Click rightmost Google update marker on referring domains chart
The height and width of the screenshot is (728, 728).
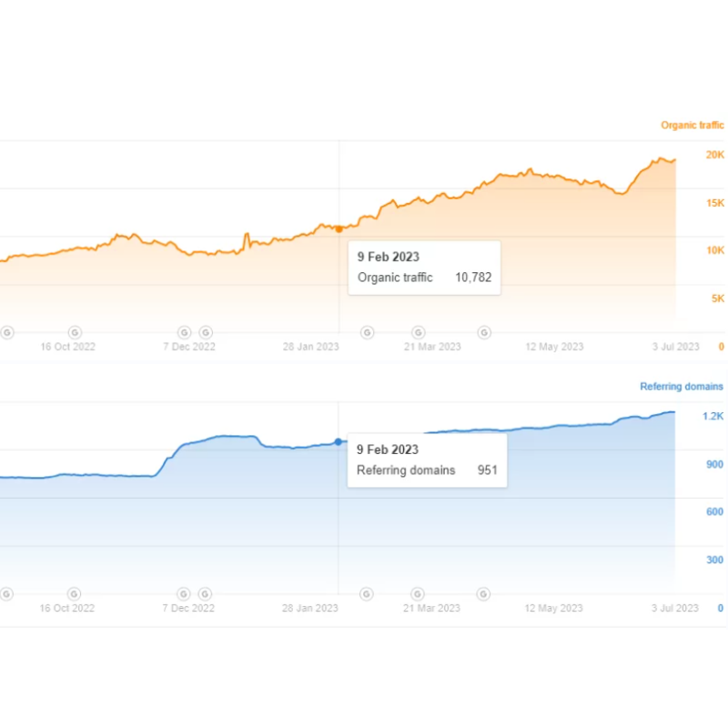(x=485, y=594)
